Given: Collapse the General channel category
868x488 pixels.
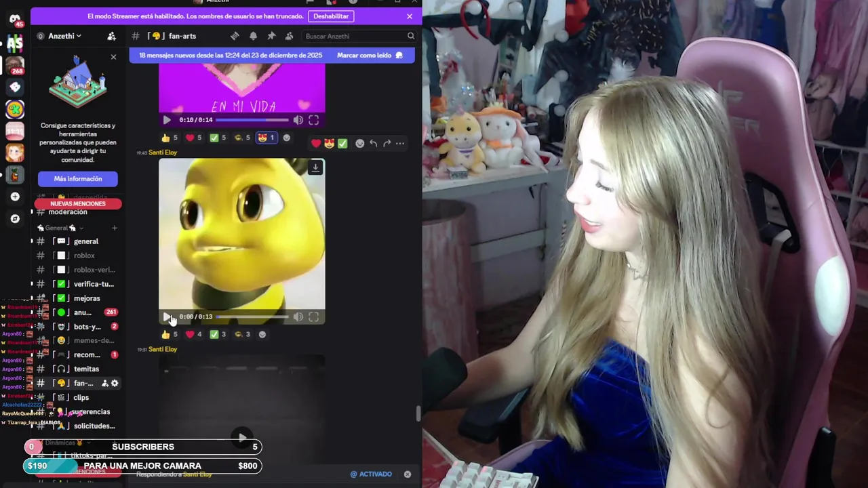Looking at the screenshot, I should point(60,228).
